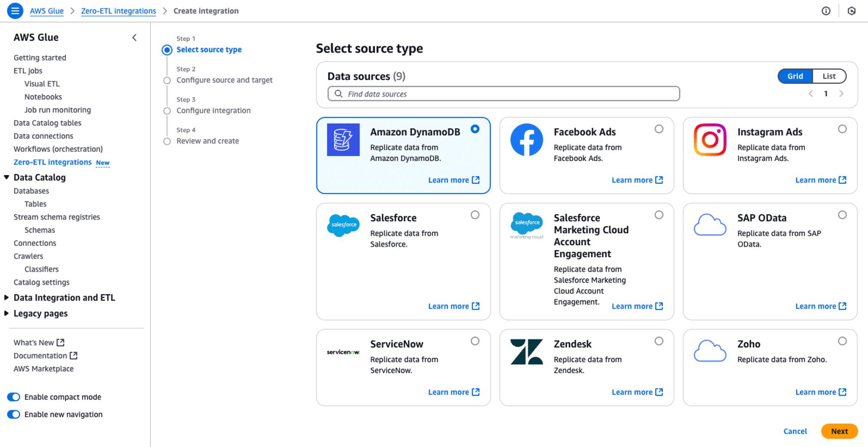
Task: Toggle Enable new navigation switch
Action: pyautogui.click(x=14, y=414)
